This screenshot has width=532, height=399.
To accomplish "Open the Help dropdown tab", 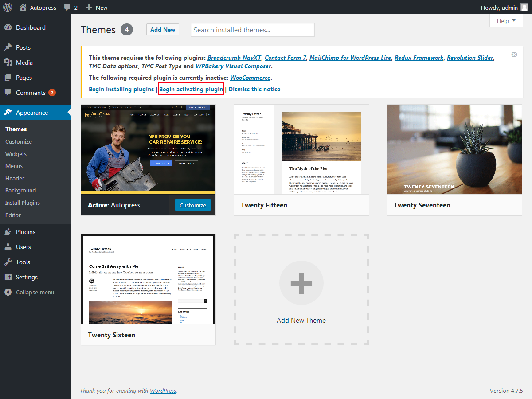I will 506,21.
